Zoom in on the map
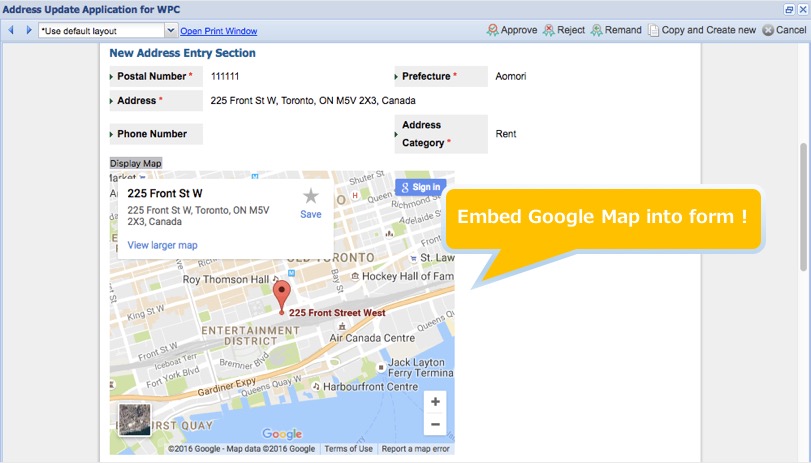 click(x=435, y=402)
